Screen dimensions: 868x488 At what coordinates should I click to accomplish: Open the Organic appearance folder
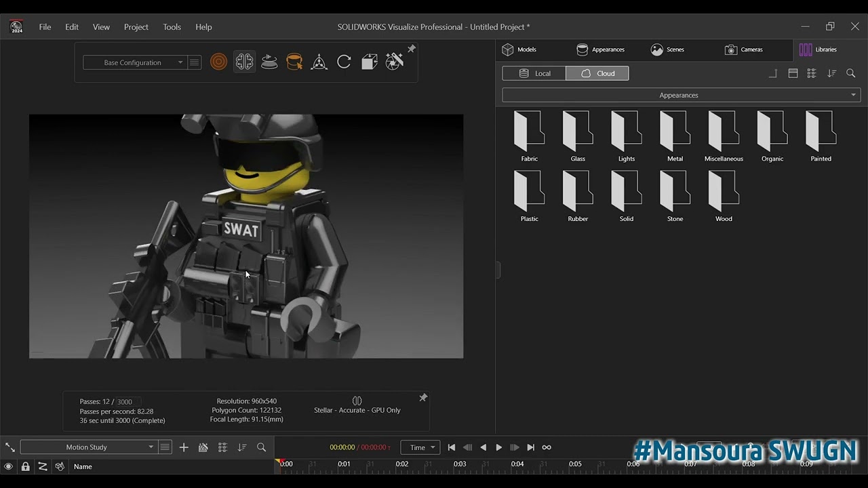(772, 136)
